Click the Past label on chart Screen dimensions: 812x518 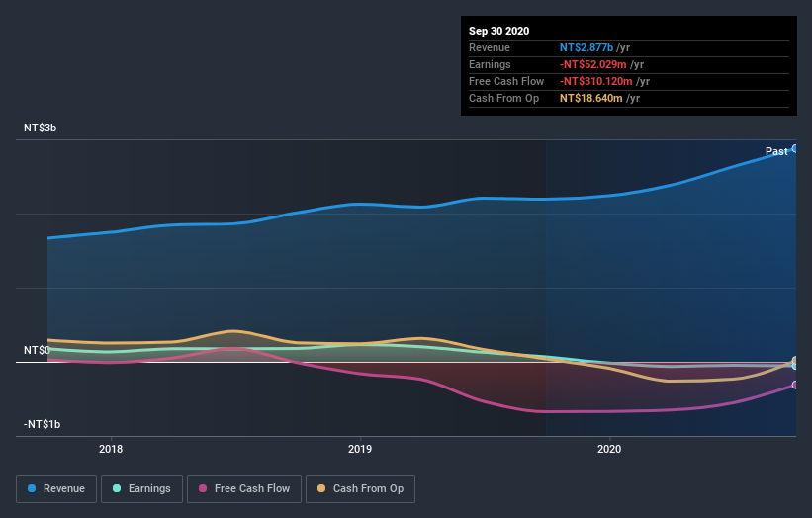click(776, 151)
